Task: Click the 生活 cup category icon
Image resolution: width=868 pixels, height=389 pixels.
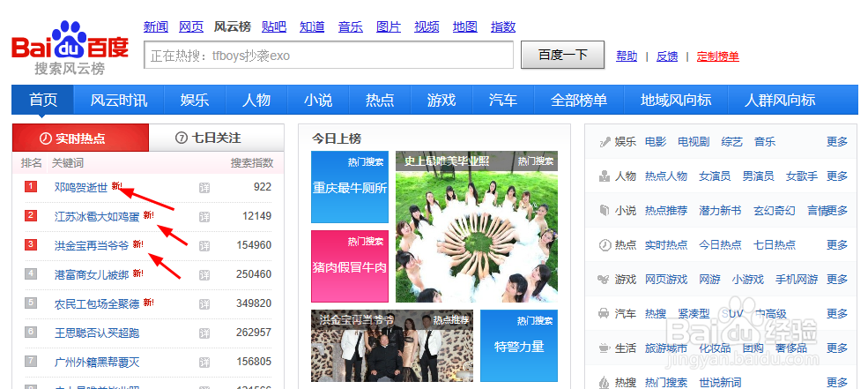Action: (605, 348)
